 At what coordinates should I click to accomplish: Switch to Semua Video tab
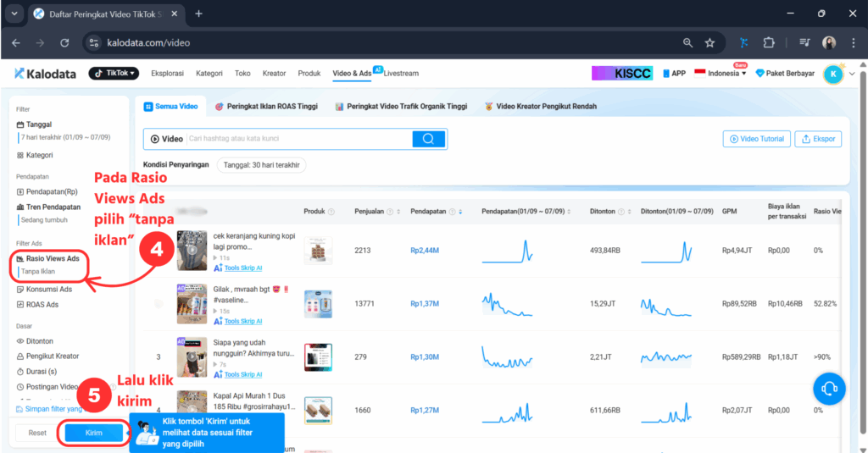(171, 106)
